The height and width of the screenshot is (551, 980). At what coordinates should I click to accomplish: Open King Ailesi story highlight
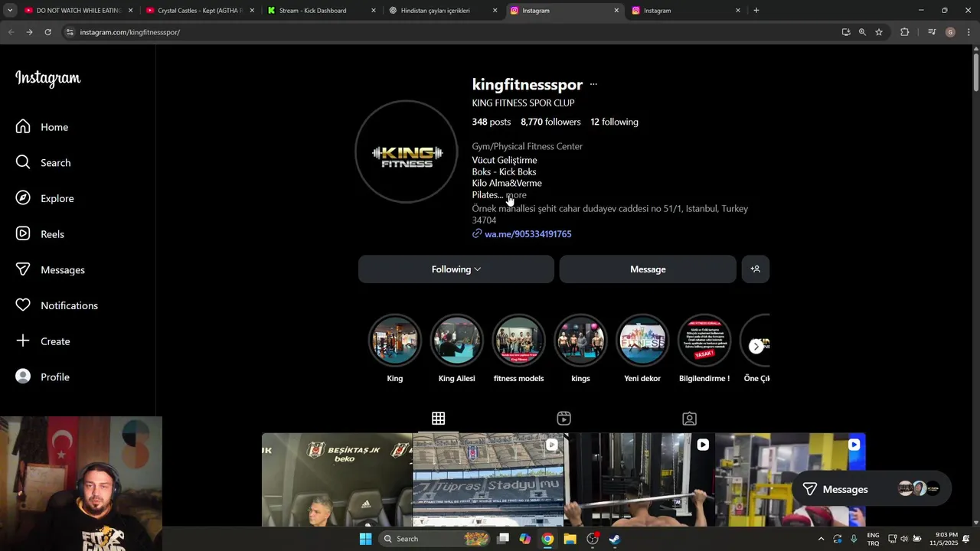(x=457, y=341)
